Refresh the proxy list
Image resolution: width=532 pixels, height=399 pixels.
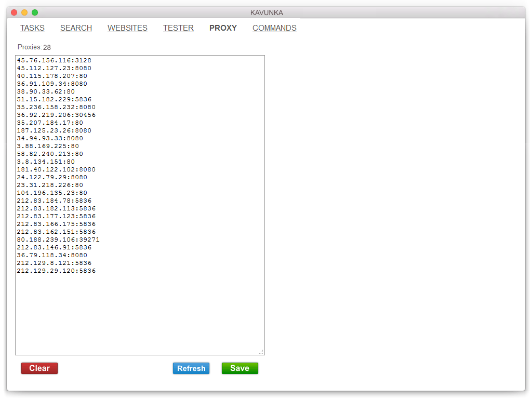(x=191, y=368)
